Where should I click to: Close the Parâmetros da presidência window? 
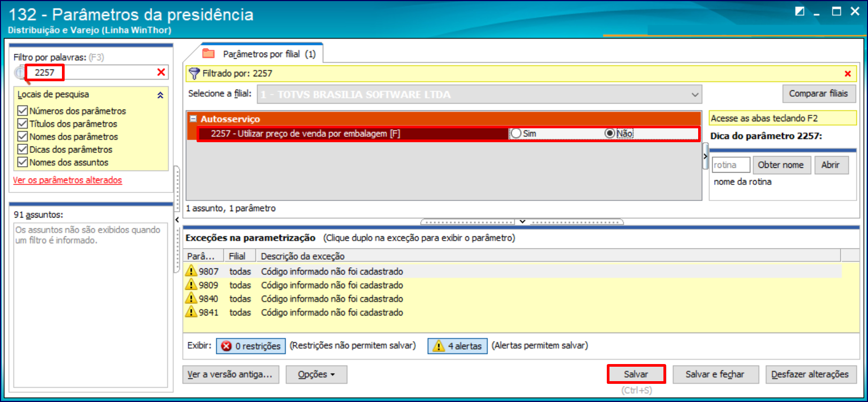[x=855, y=11]
